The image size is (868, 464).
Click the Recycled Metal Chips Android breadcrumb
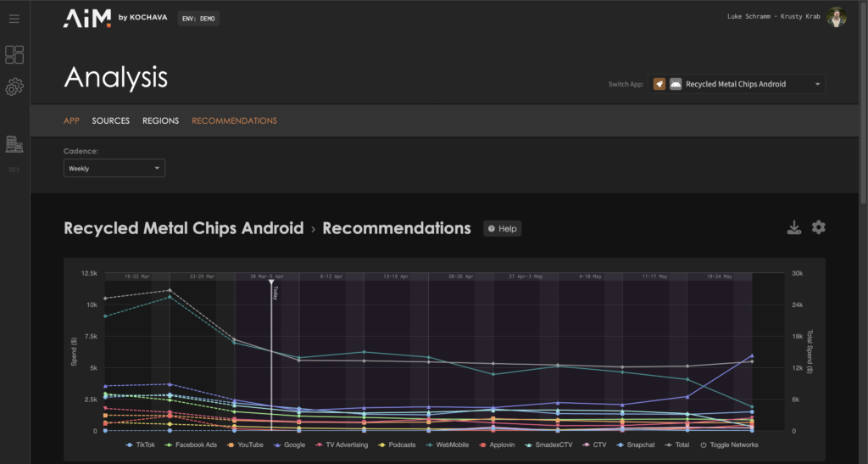click(x=183, y=228)
